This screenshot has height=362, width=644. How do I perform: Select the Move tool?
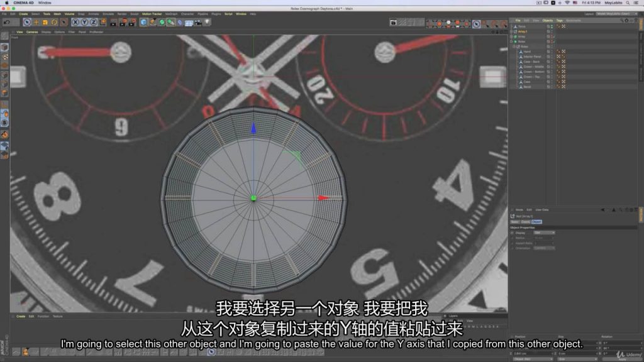36,22
